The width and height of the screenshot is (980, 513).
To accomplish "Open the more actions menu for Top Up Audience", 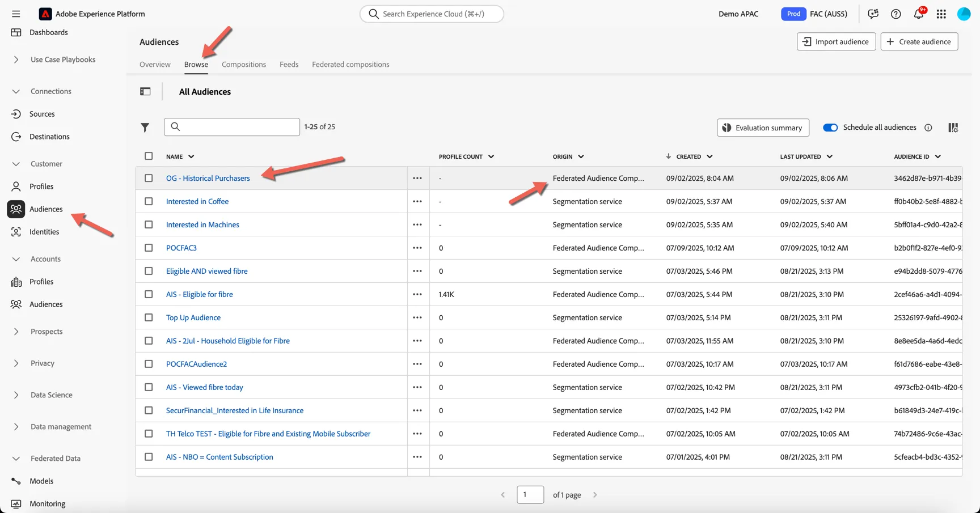I will tap(417, 317).
